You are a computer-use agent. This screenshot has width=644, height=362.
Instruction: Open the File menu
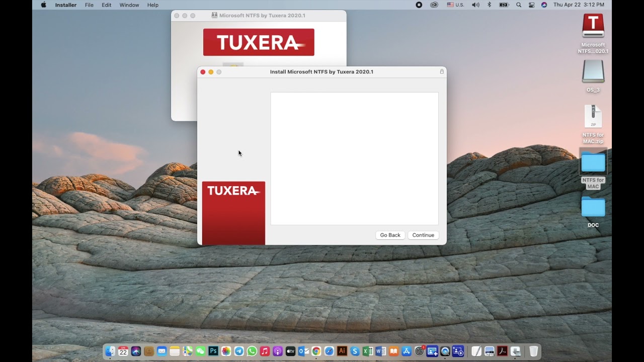[89, 5]
